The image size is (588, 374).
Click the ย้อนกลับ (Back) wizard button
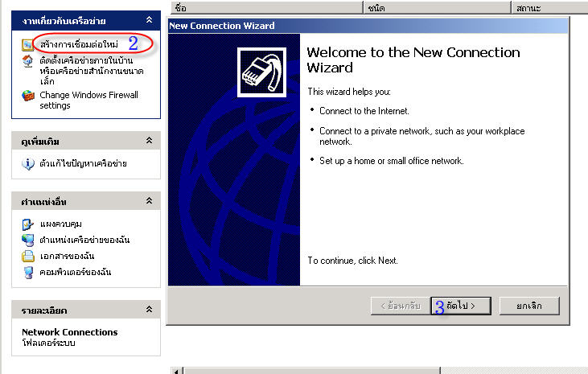[401, 306]
